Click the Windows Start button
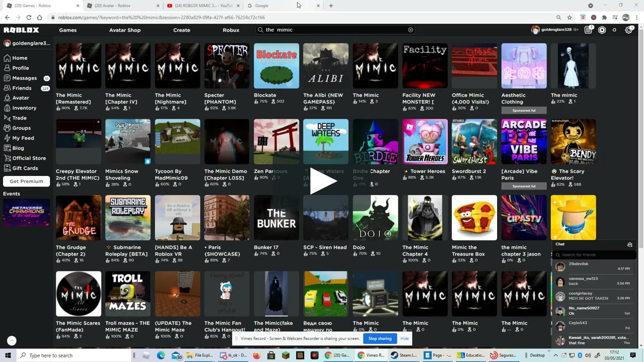The width and height of the screenshot is (644, 362). click(8, 355)
